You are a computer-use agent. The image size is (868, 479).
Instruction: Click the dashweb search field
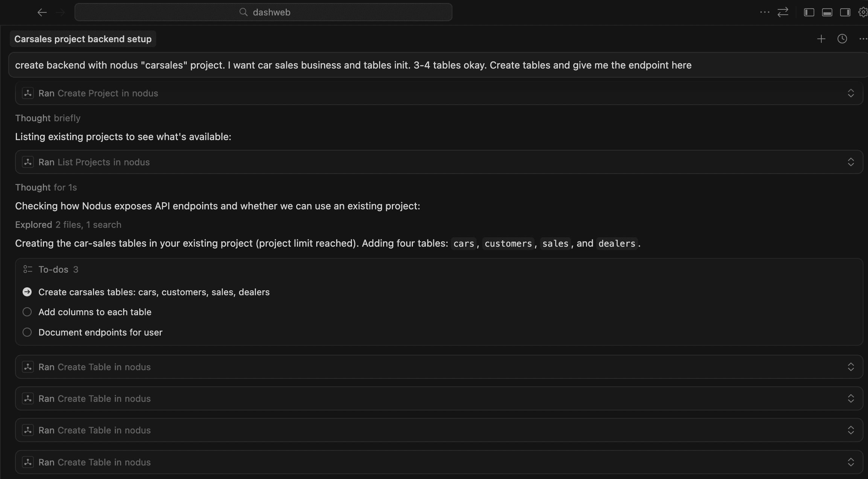coord(263,12)
